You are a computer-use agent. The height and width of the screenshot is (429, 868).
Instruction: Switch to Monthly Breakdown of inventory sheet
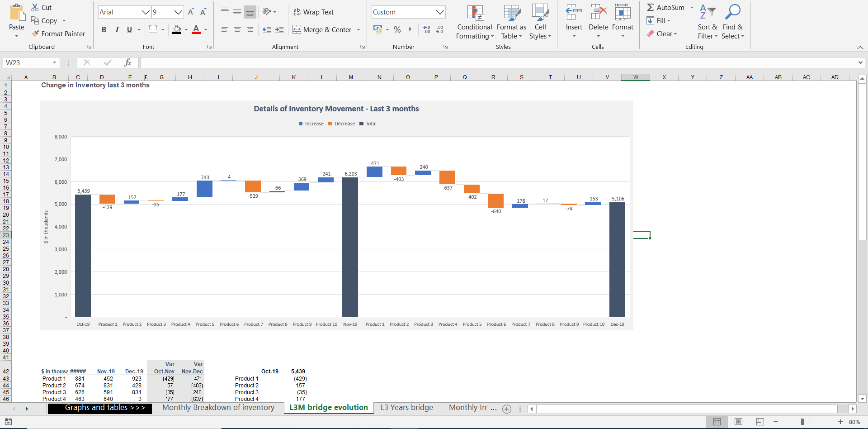[218, 408]
